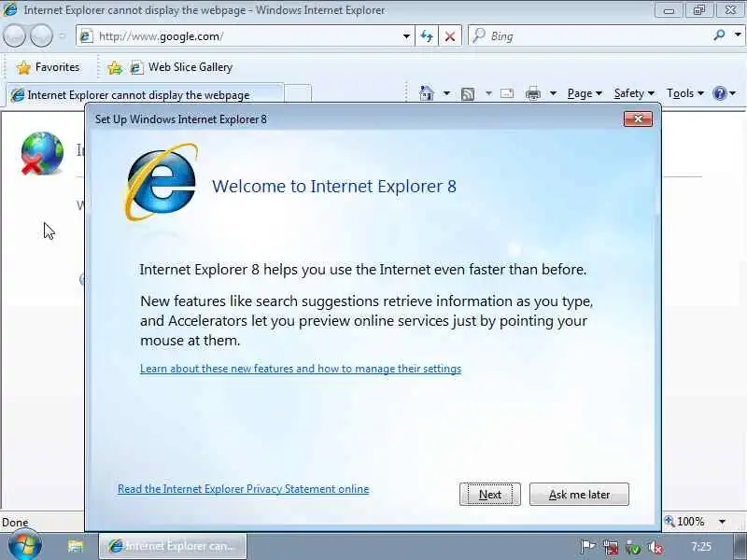Expand the Print options dropdown arrow
747x560 pixels.
click(x=553, y=93)
